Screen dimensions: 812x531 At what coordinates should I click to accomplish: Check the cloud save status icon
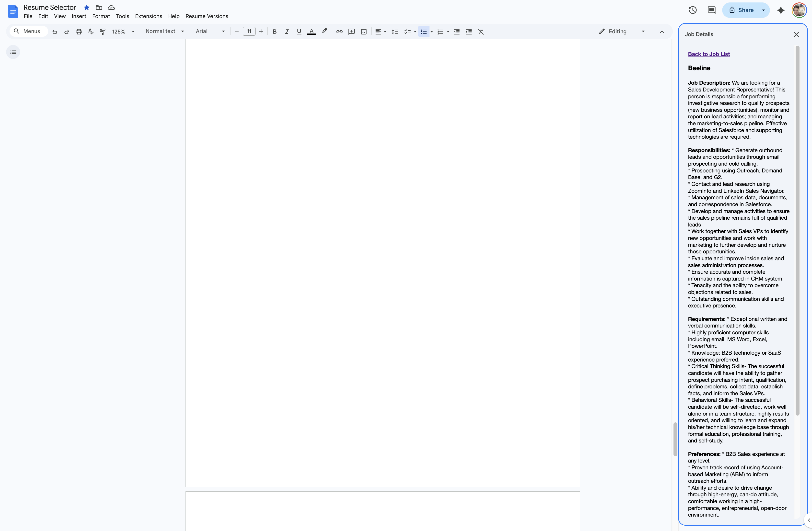[x=111, y=8]
